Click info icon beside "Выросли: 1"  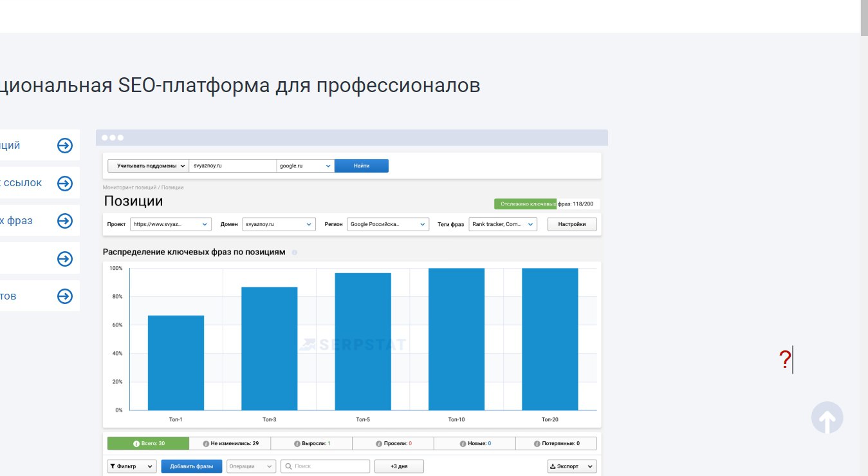pyautogui.click(x=297, y=444)
